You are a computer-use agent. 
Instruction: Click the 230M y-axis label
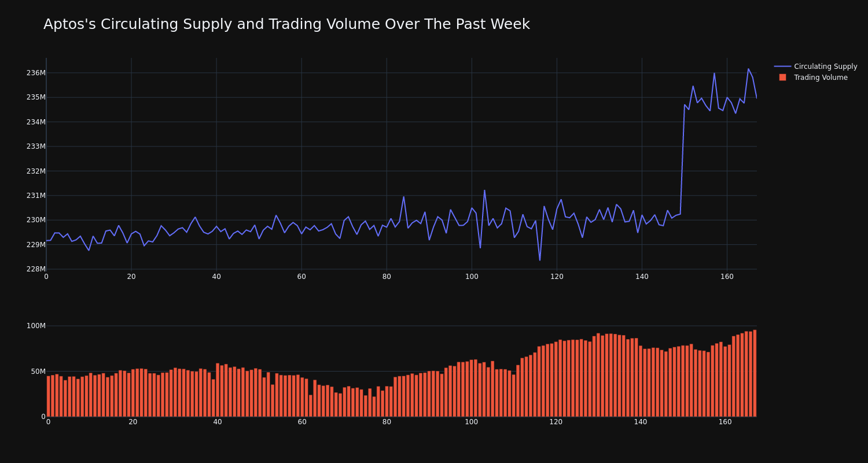pos(36,220)
